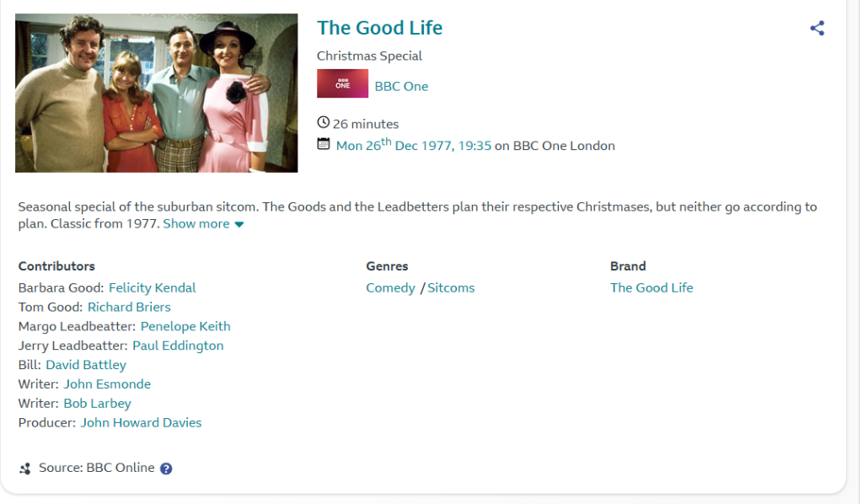Click the source network icon
The image size is (863, 504).
click(x=25, y=469)
